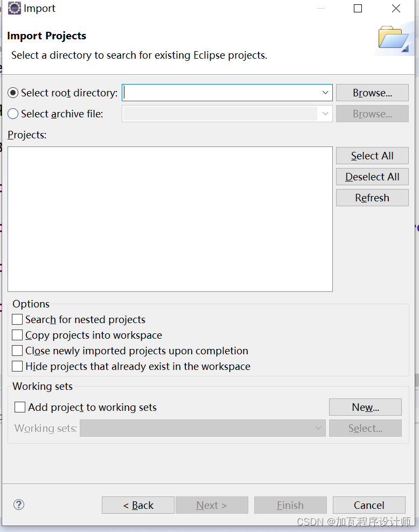Select the archive file radio button
Viewport: 419px width, 532px height.
(13, 114)
